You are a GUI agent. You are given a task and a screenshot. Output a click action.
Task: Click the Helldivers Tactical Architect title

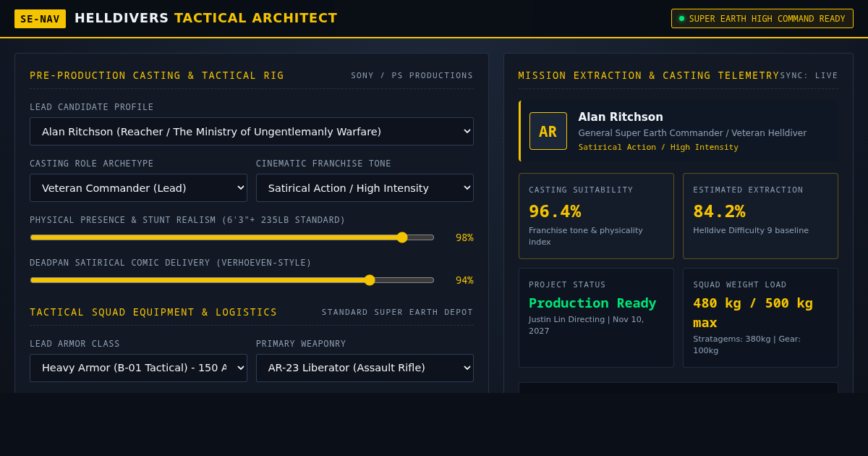(206, 18)
